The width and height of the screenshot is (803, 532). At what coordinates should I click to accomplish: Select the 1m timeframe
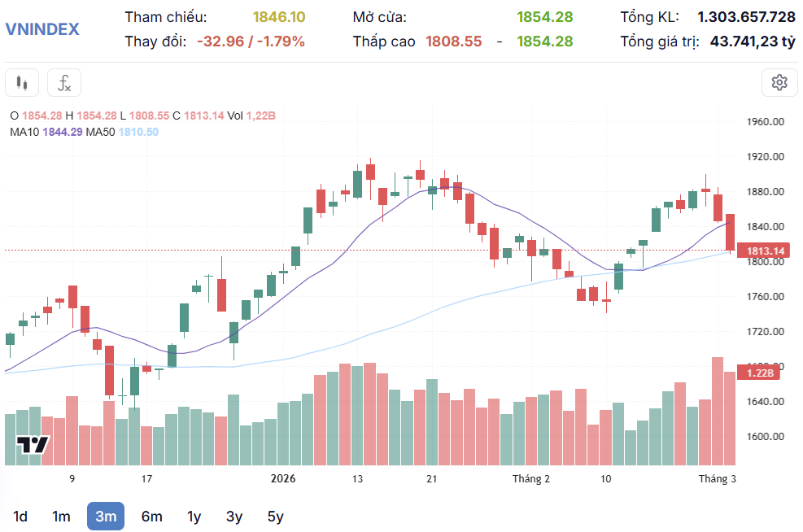[x=61, y=516]
